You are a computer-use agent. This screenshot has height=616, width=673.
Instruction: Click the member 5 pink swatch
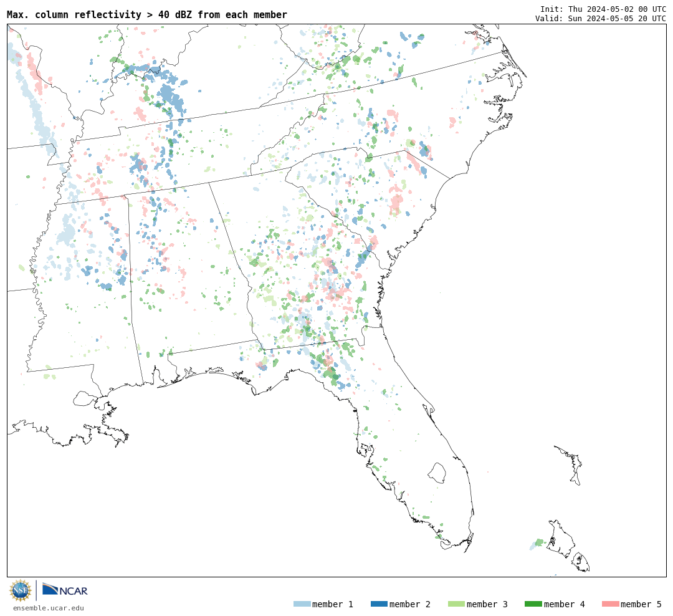[610, 604]
